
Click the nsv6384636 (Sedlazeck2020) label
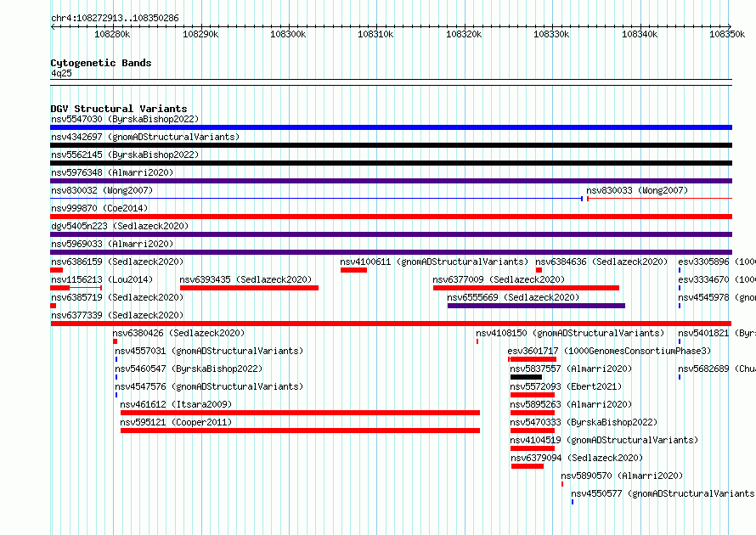pos(601,262)
